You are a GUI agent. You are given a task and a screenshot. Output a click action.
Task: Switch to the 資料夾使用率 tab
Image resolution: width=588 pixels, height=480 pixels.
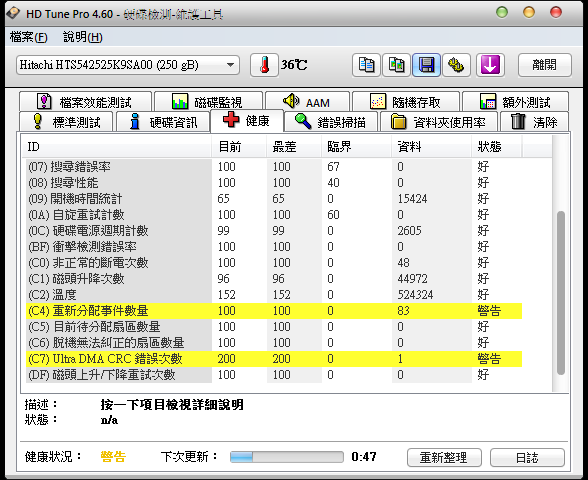click(x=439, y=122)
